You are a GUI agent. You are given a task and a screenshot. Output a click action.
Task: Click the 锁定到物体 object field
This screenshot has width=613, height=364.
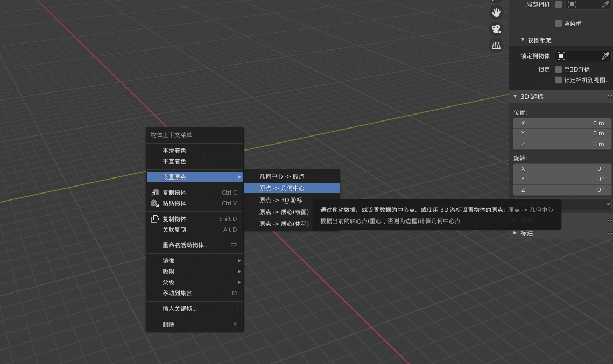tap(583, 56)
